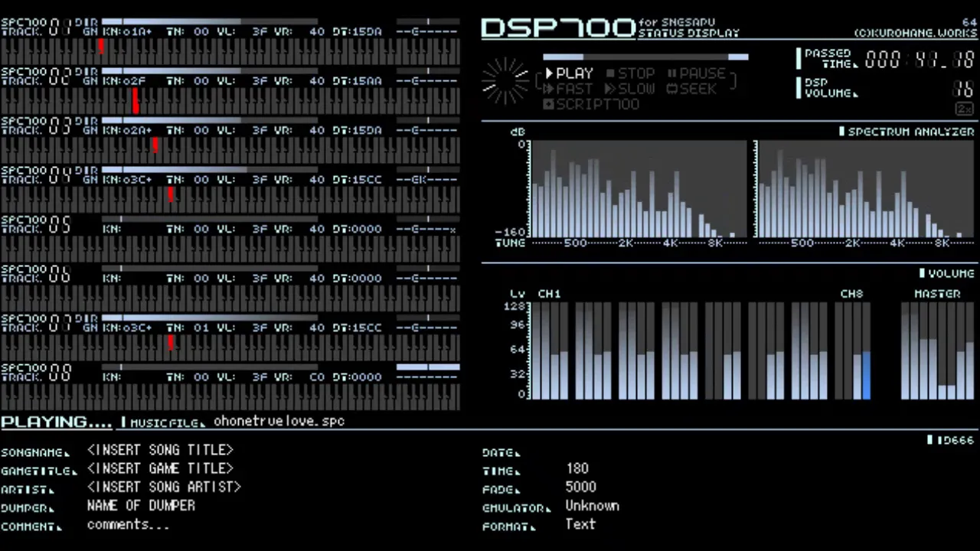This screenshot has width=980, height=551.
Task: Click the DT:15CC value on track 04
Action: click(x=357, y=180)
